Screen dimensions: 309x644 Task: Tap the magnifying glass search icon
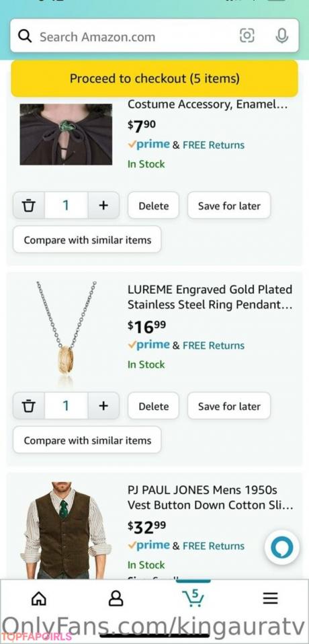pos(26,36)
